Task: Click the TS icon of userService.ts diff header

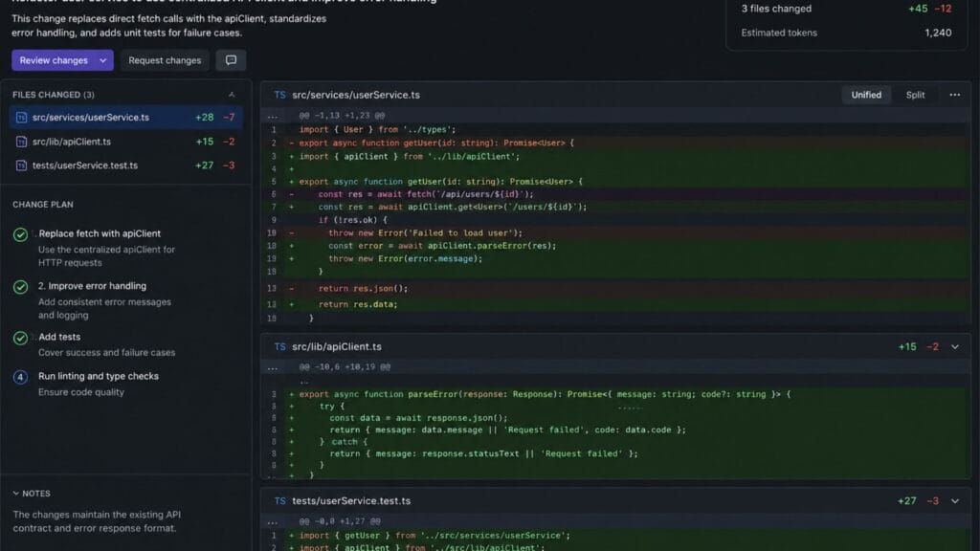Action: 279,95
